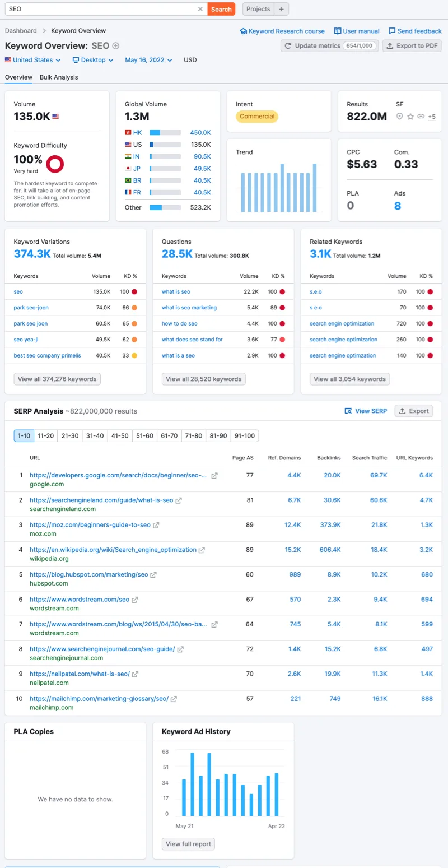The width and height of the screenshot is (448, 868).
Task: Open external link icon for moz.com result
Action: (156, 525)
